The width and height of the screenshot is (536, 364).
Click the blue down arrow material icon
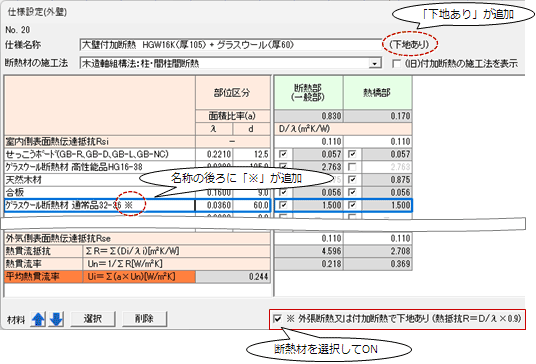(x=56, y=319)
